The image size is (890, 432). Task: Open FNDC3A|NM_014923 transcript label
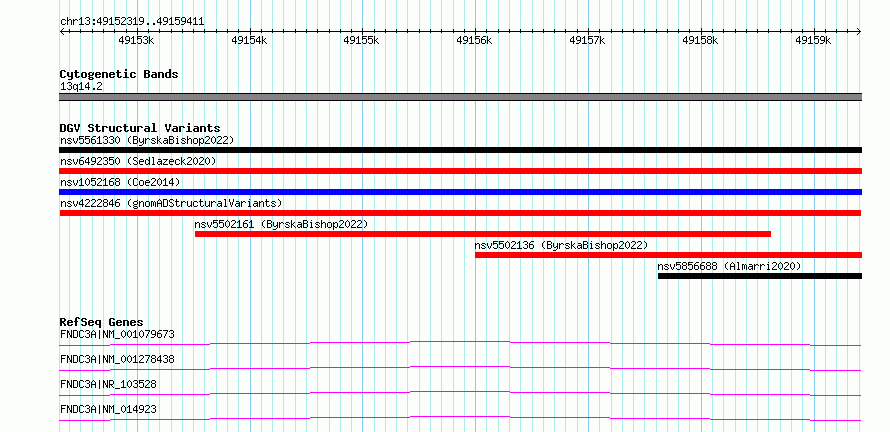pos(108,409)
